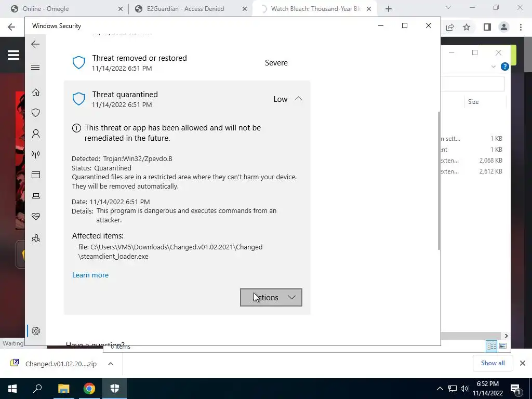This screenshot has height=399, width=532.
Task: Click the Windows Security vertical scrollbar
Action: [439, 181]
